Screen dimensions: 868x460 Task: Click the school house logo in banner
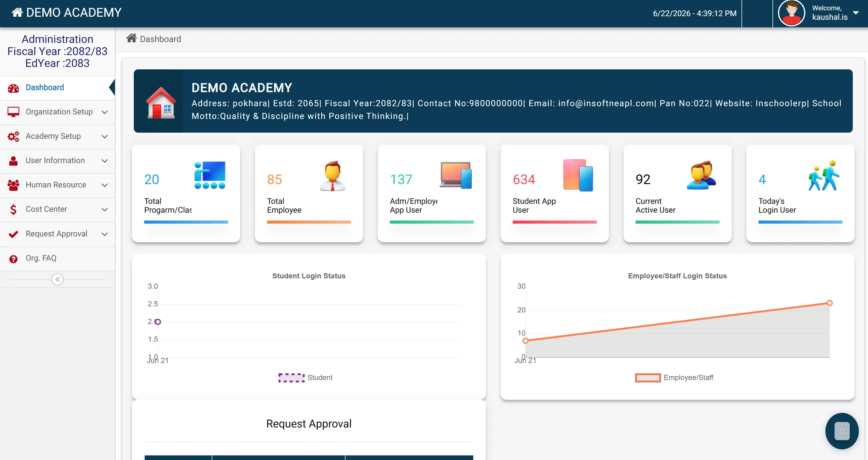click(x=161, y=103)
